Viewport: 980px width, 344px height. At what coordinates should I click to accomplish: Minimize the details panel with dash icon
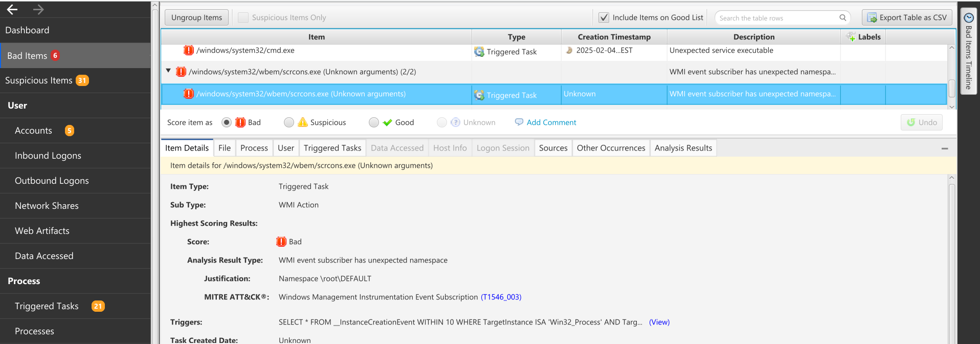pos(945,148)
